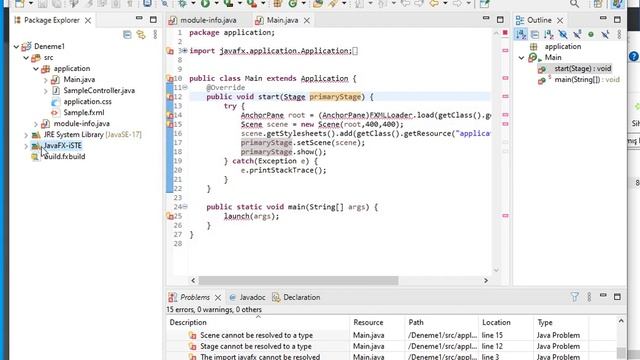
Task: Click the editor horizontal scroll right arrow
Action: pyautogui.click(x=486, y=280)
